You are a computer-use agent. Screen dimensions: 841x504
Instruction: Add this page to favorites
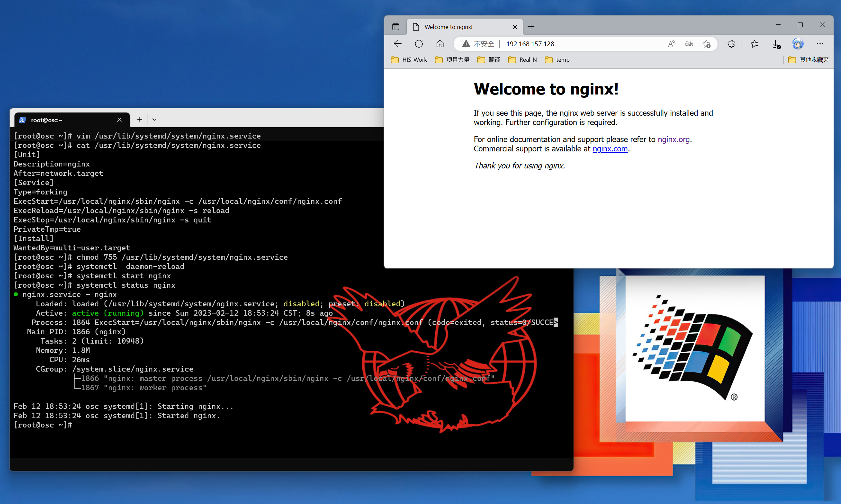707,44
